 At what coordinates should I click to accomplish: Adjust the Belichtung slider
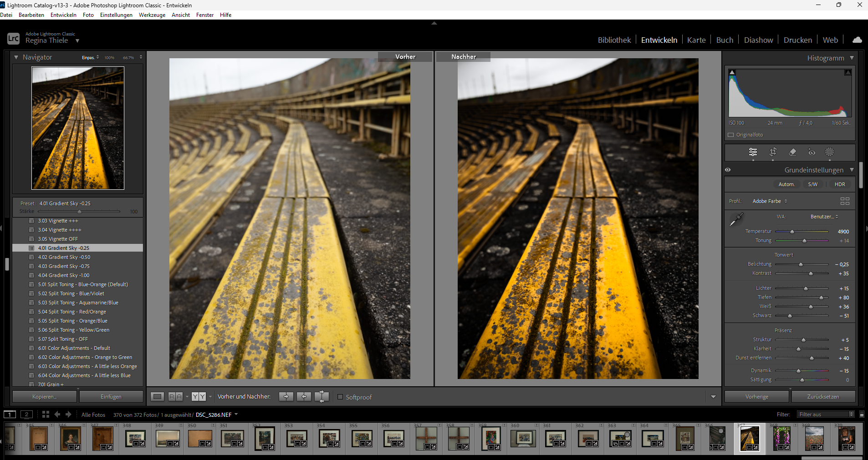pyautogui.click(x=801, y=264)
